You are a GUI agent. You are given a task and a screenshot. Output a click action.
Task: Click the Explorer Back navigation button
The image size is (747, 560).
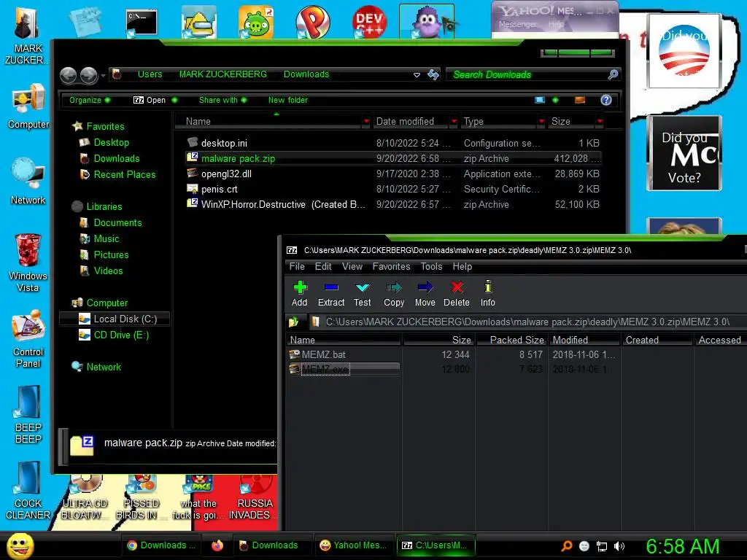click(68, 75)
